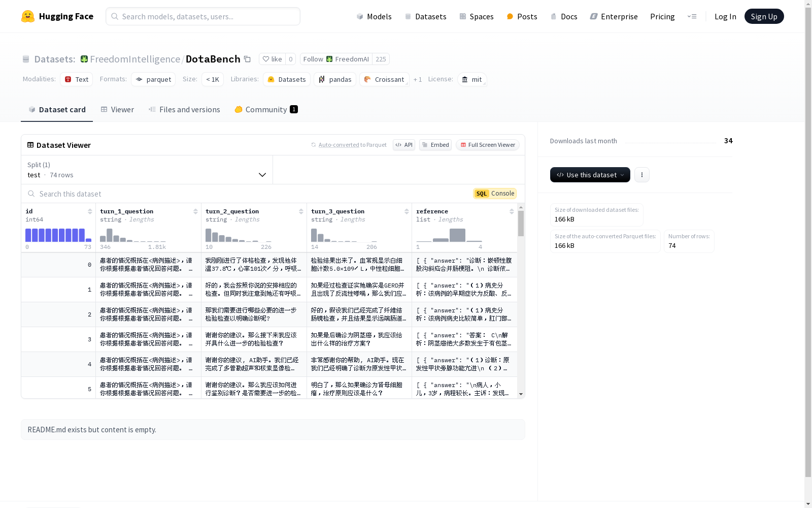The image size is (812, 508).
Task: Copy dataset name with the copy icon
Action: click(247, 59)
